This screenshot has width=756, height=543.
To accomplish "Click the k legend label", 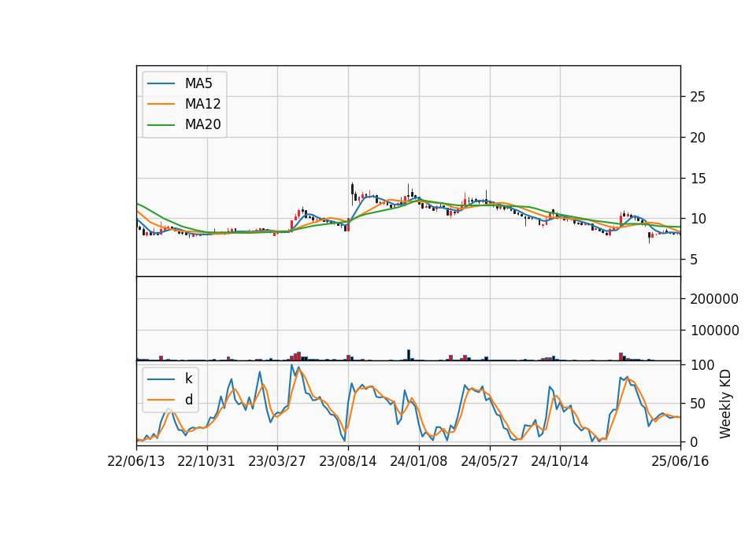I will tap(188, 379).
